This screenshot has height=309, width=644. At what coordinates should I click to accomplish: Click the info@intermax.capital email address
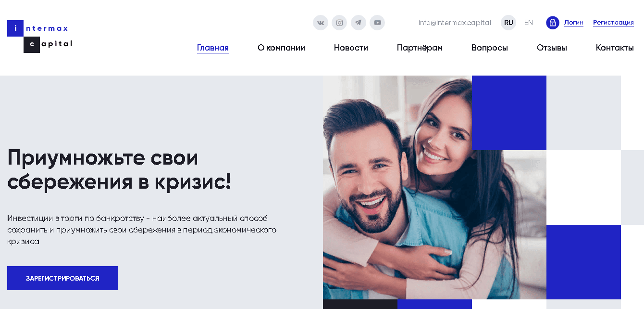click(x=455, y=23)
